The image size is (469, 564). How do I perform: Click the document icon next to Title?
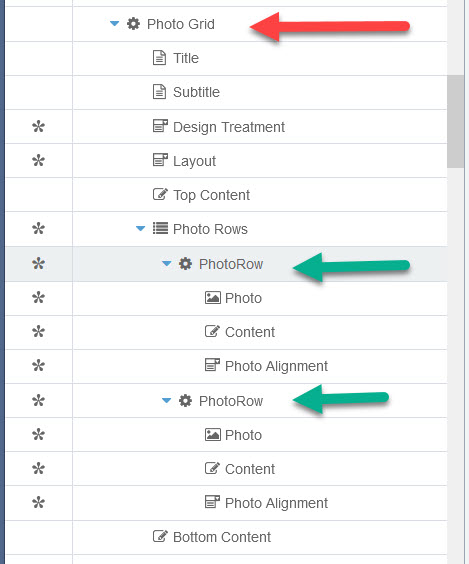[x=159, y=58]
